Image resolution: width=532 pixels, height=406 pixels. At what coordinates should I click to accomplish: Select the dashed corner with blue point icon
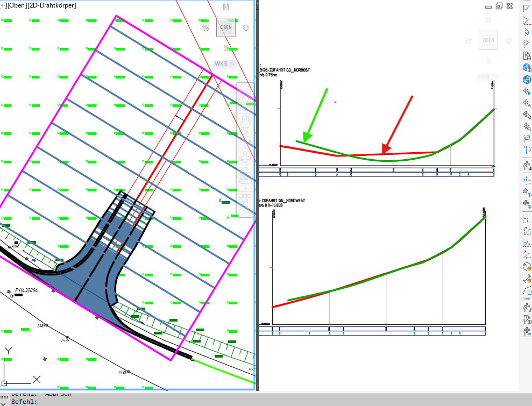point(527,219)
